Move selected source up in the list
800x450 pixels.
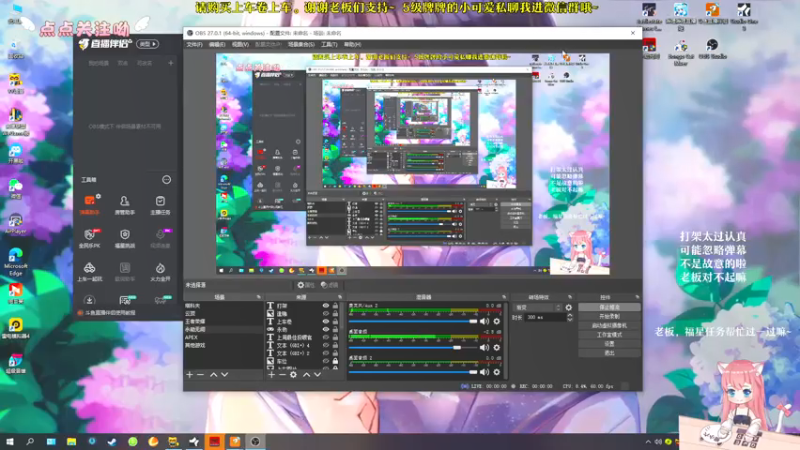coord(306,375)
